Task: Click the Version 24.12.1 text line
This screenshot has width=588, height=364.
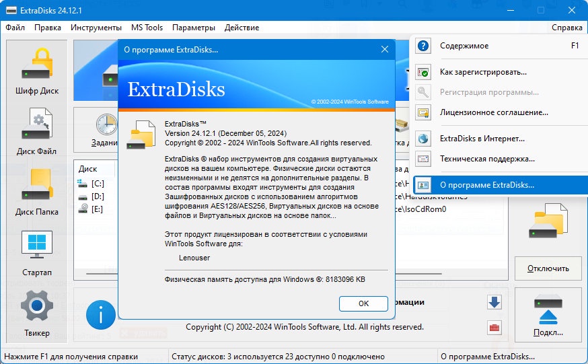Action: click(x=225, y=133)
